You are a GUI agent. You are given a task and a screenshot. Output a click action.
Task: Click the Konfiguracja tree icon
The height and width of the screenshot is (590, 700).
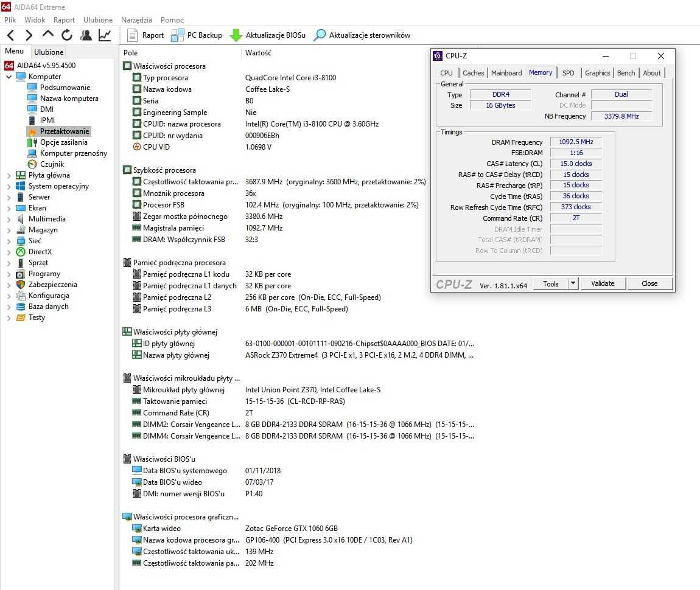click(x=21, y=296)
